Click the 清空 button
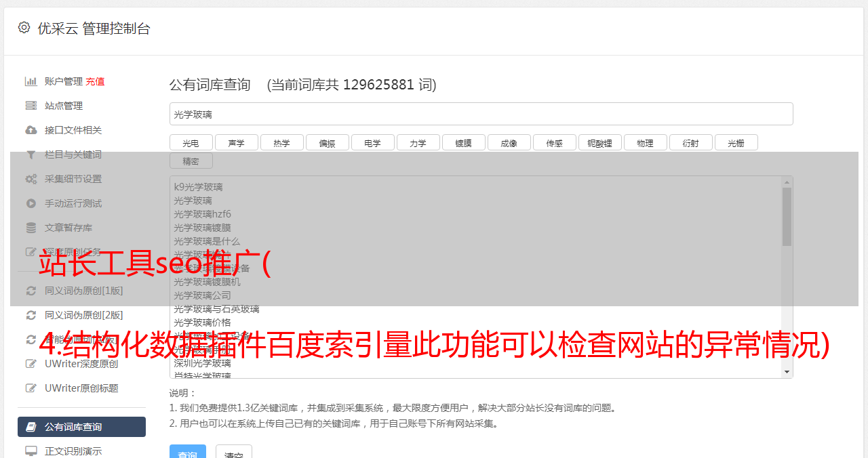Viewport: 868px width, 458px height. 234,453
